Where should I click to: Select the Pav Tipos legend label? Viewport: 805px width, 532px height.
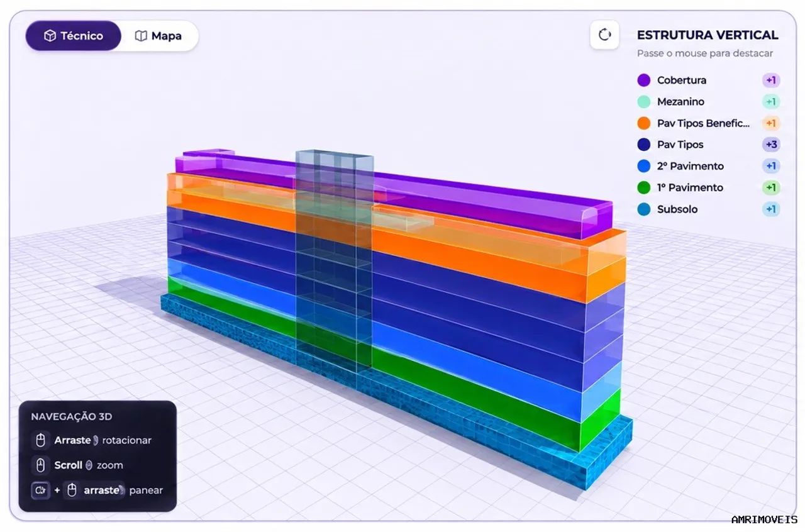coord(680,145)
